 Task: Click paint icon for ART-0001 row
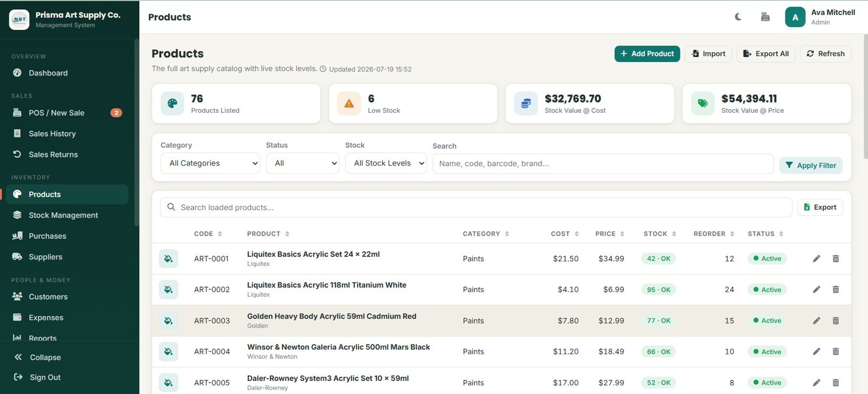coord(169,259)
